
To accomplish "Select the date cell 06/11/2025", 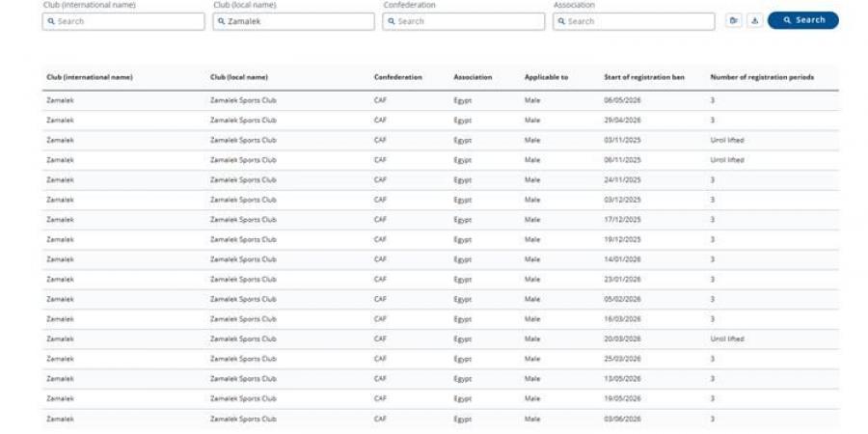I will (x=622, y=160).
